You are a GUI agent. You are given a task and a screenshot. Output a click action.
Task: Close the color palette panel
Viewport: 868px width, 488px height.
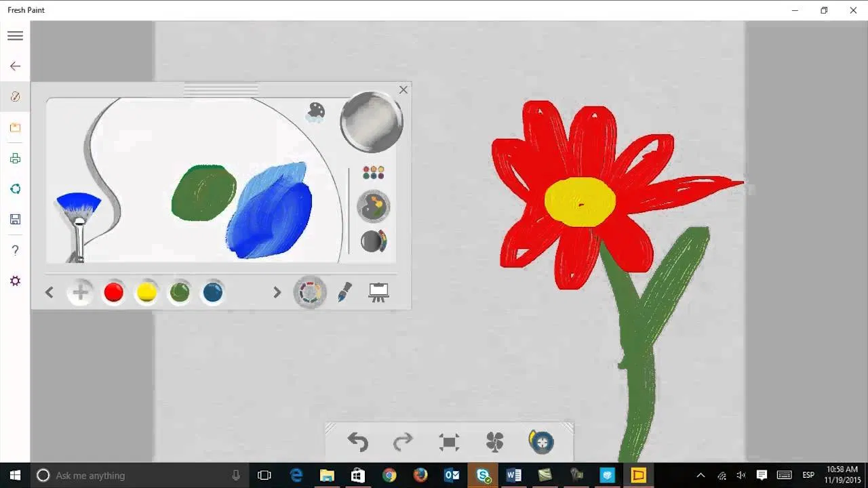(x=403, y=89)
